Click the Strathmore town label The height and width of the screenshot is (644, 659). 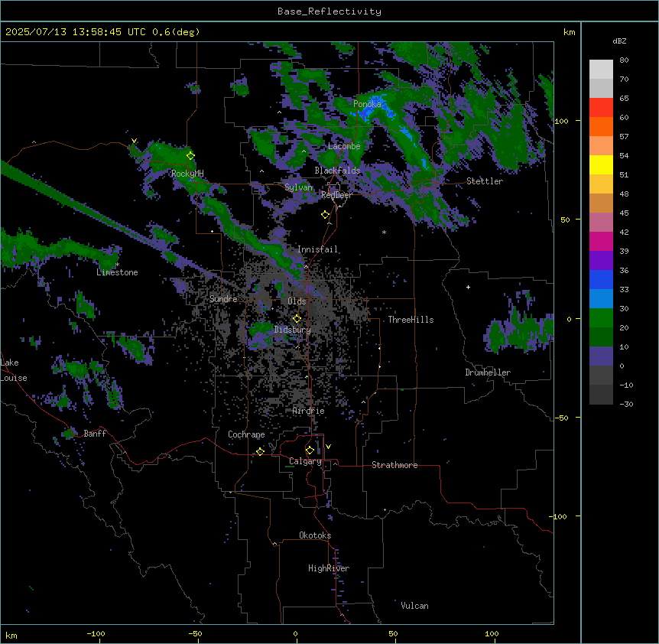pos(394,465)
